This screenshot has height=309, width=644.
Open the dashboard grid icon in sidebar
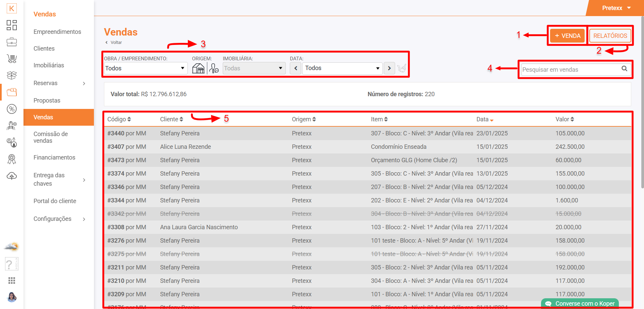click(x=12, y=25)
